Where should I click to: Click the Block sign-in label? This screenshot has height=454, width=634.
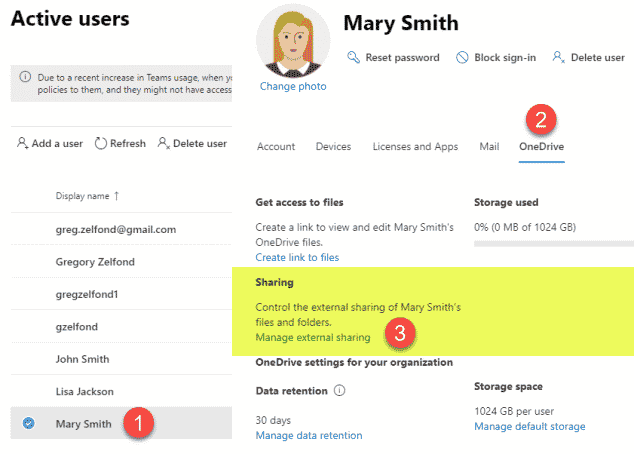505,58
